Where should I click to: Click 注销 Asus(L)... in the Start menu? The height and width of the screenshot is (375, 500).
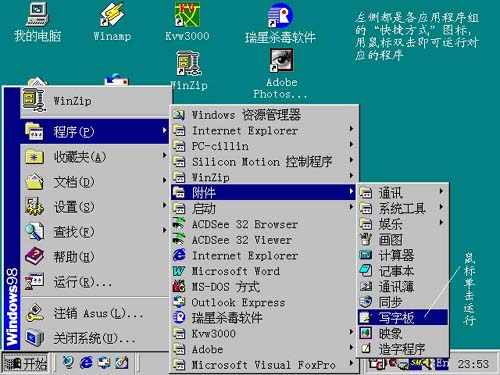95,313
